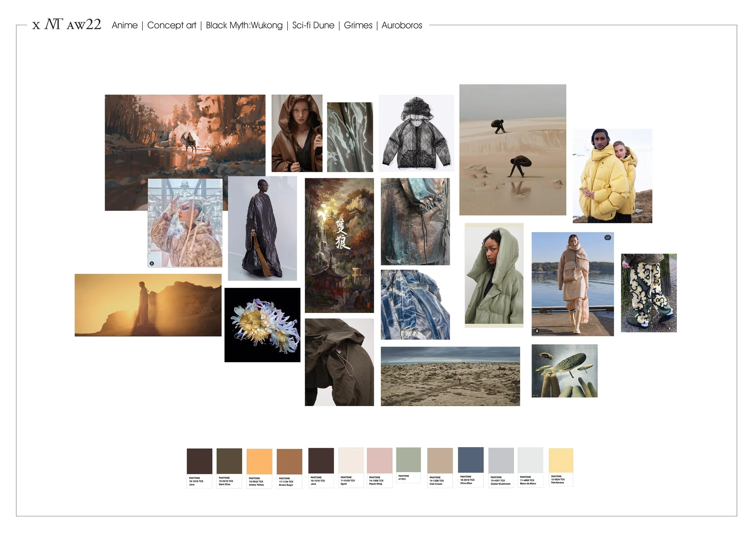Select the Egret Pantone swatch
756x535 pixels.
pos(351,468)
